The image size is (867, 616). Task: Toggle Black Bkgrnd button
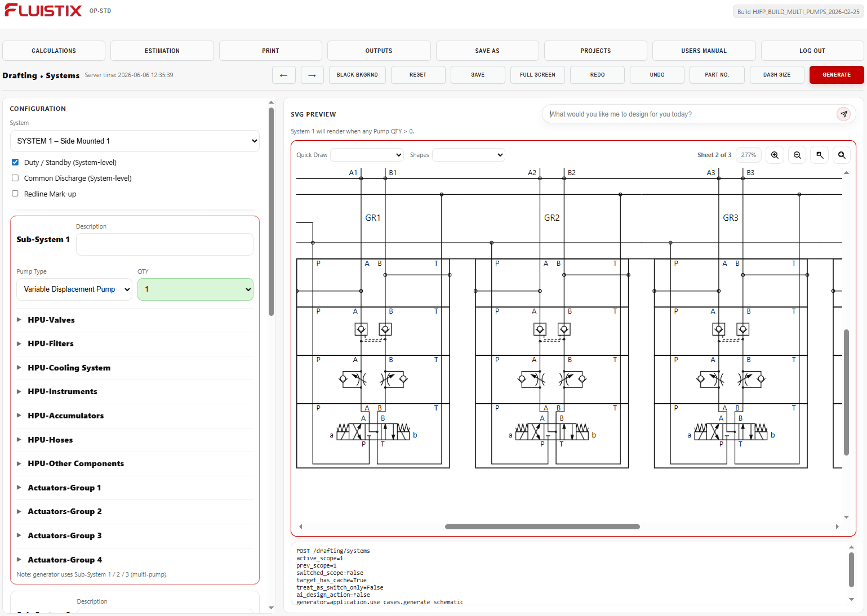pyautogui.click(x=357, y=75)
